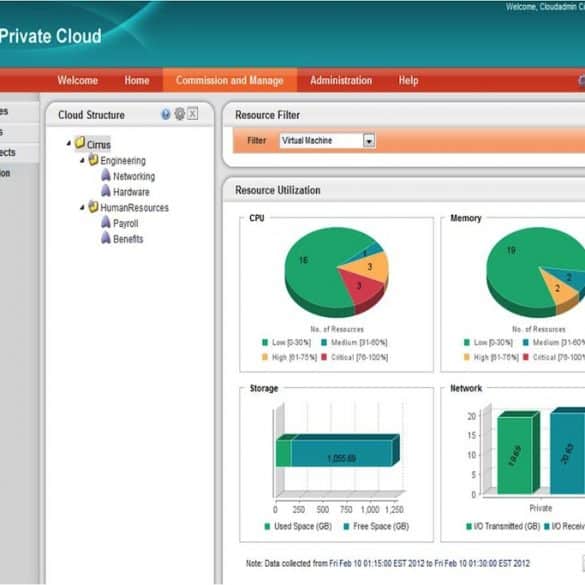Click the Payroll node icon
The height and width of the screenshot is (585, 585).
click(x=106, y=222)
